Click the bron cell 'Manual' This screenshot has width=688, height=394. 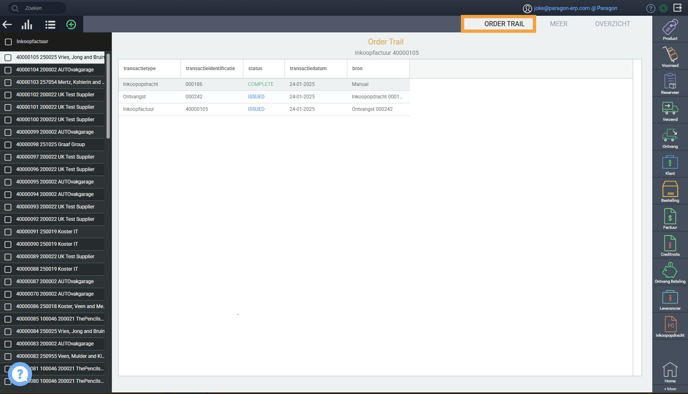pyautogui.click(x=360, y=84)
